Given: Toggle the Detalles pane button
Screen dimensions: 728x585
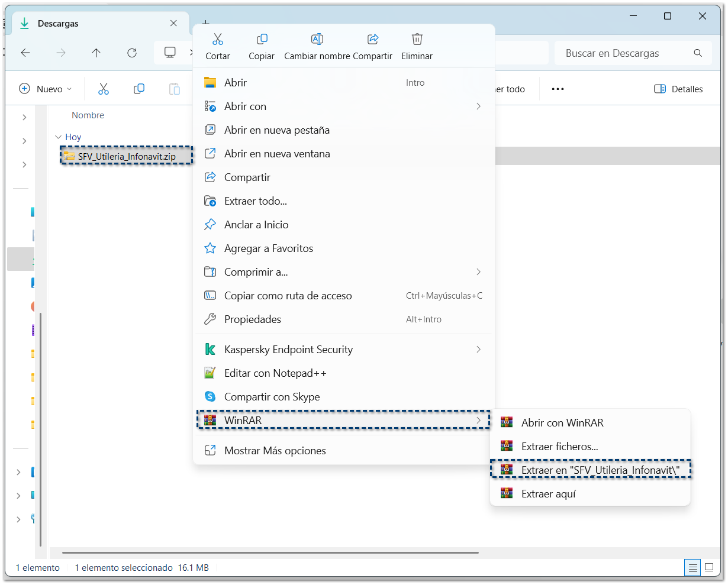Looking at the screenshot, I should click(x=678, y=89).
